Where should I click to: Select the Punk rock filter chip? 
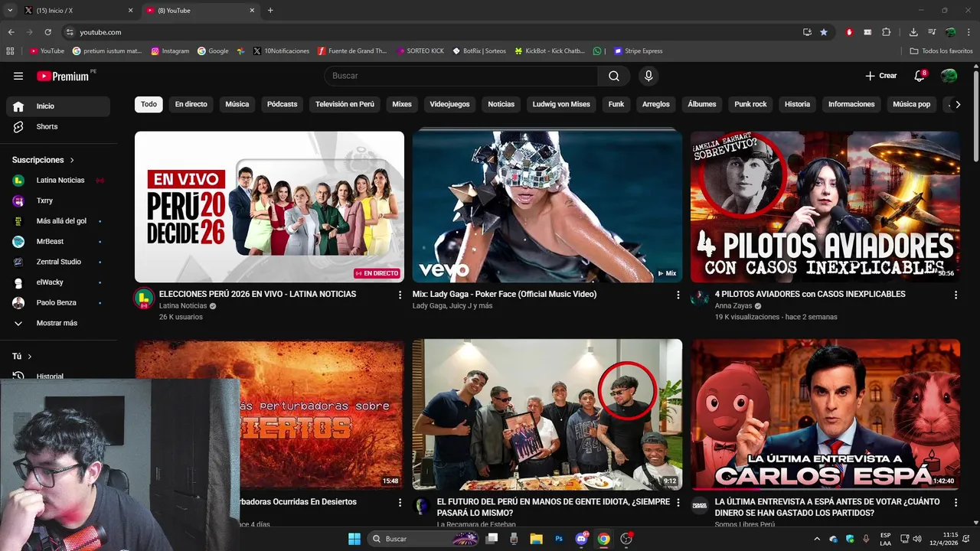click(x=750, y=104)
